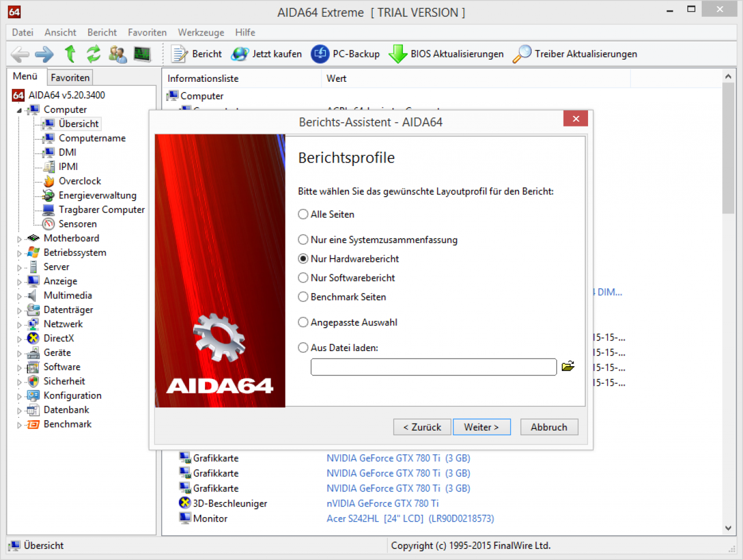
Task: Click the Abbruch button
Action: 549,427
